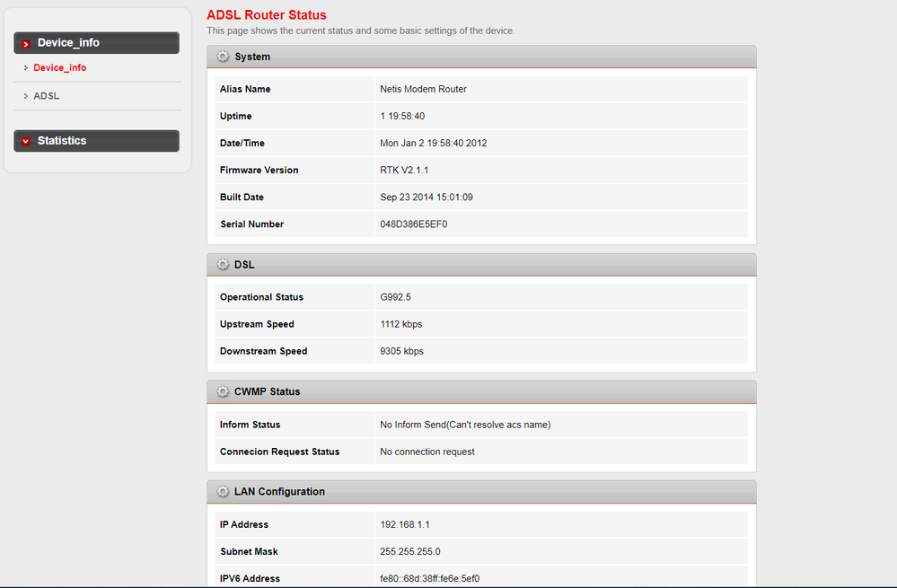
Task: Expand the Statistics menu section
Action: [x=96, y=141]
